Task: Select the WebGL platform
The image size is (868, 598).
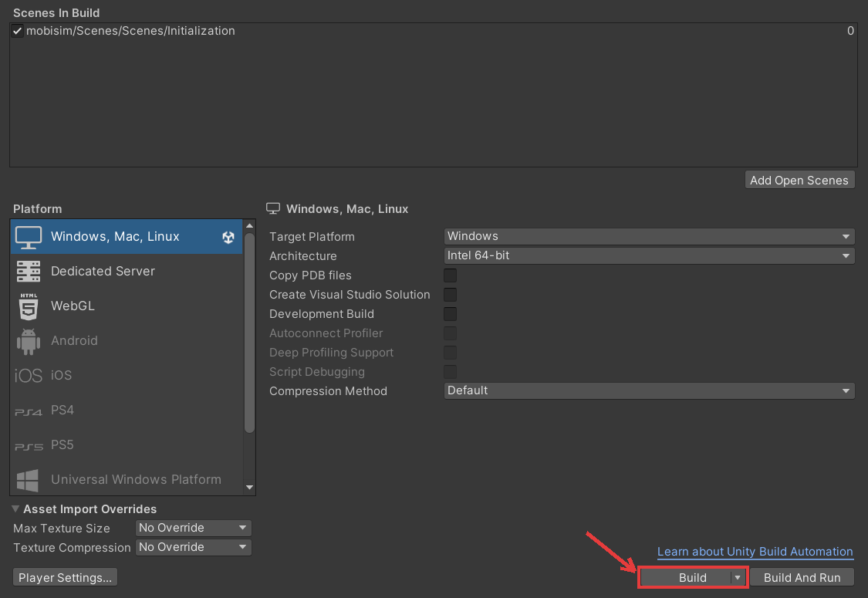Action: tap(127, 306)
